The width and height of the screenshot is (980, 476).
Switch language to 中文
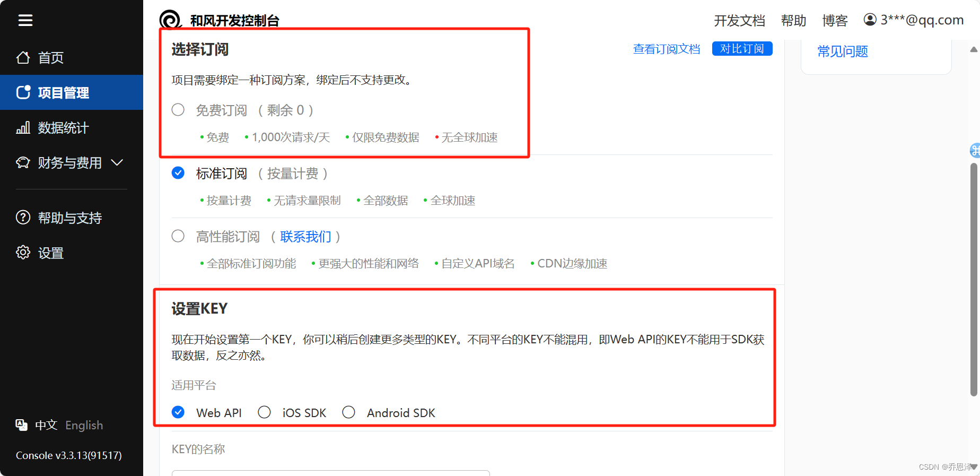[x=46, y=425]
